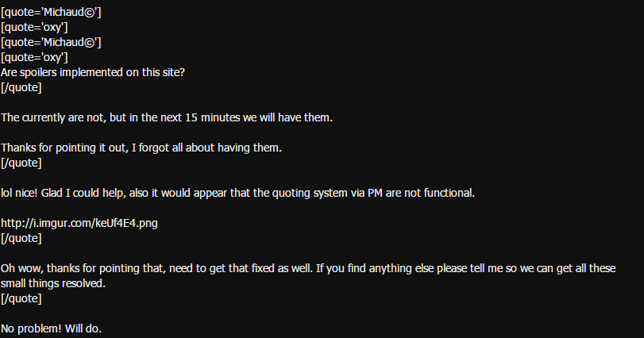Image resolution: width=644 pixels, height=338 pixels.
Task: Click [/quote] tag below 'forgot all about having them'
Action: tap(21, 163)
